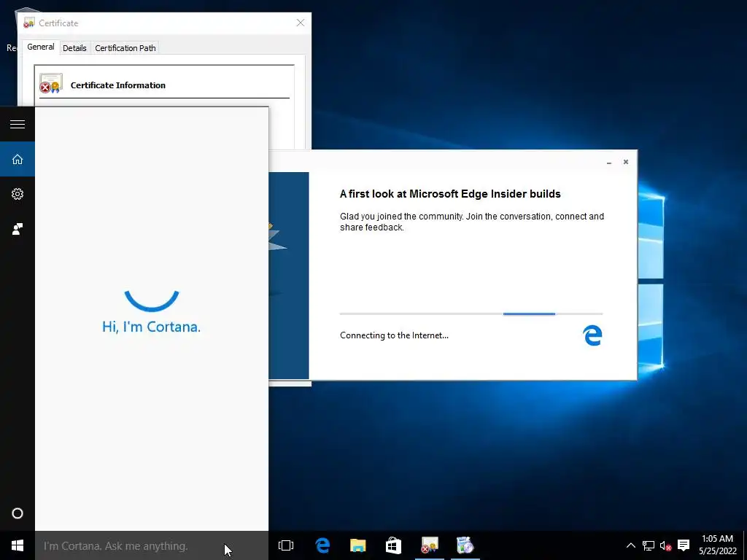
Task: Switch to Certificate window taskbar icon
Action: (x=429, y=545)
